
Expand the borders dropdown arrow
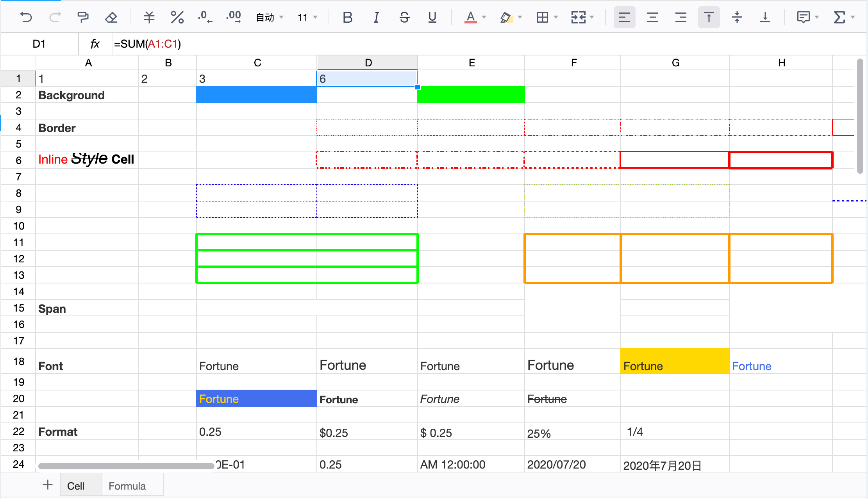(556, 17)
